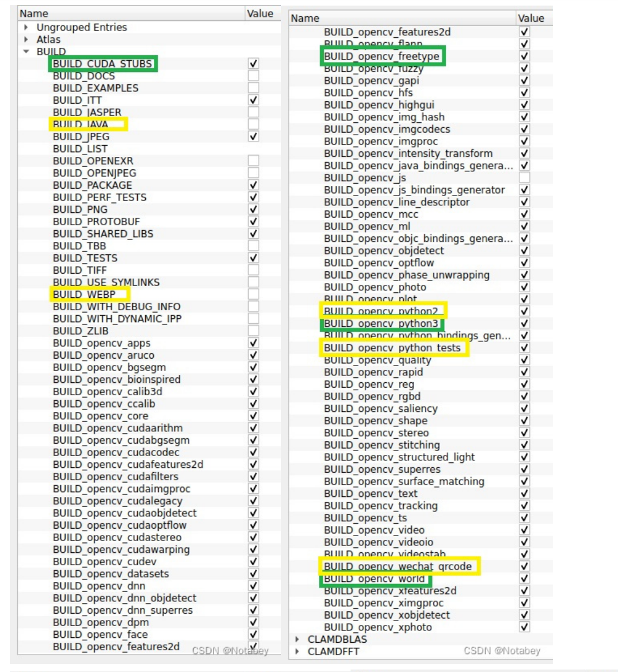Enable the BUILD_TIFF checkbox
Image resolution: width=618 pixels, height=672 pixels.
coord(253,270)
